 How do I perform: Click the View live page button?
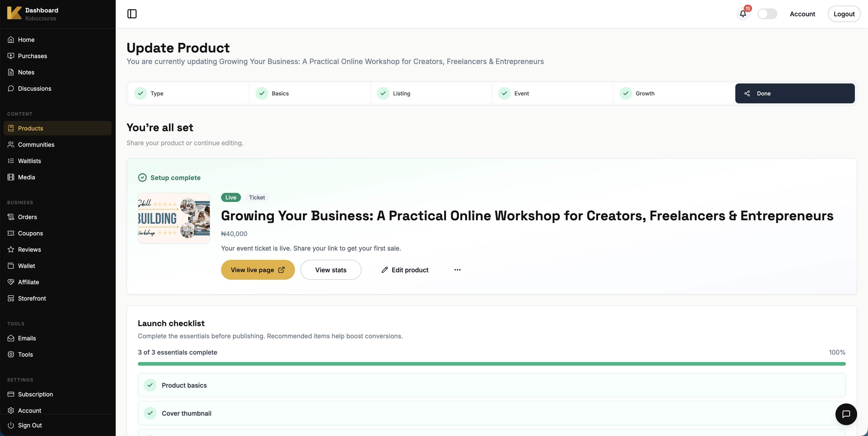click(258, 270)
